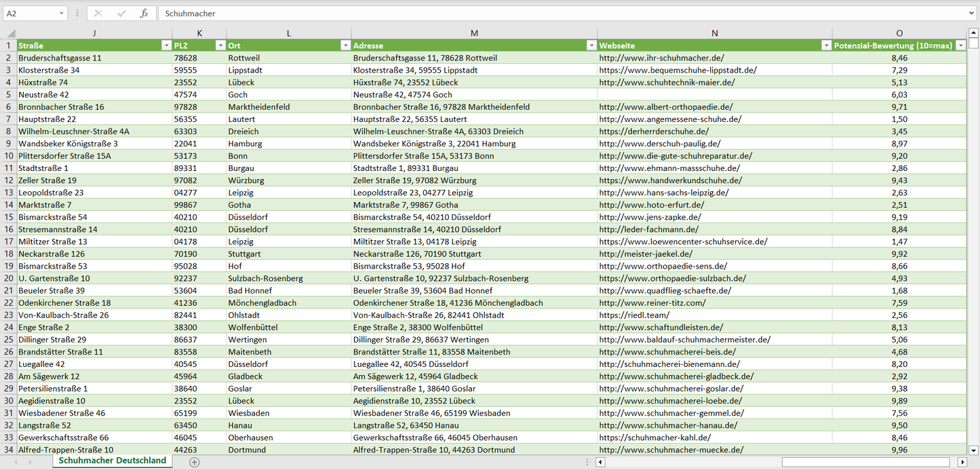The width and height of the screenshot is (980, 470).
Task: Click the Cancel X icon in formula bar
Action: coord(98,14)
